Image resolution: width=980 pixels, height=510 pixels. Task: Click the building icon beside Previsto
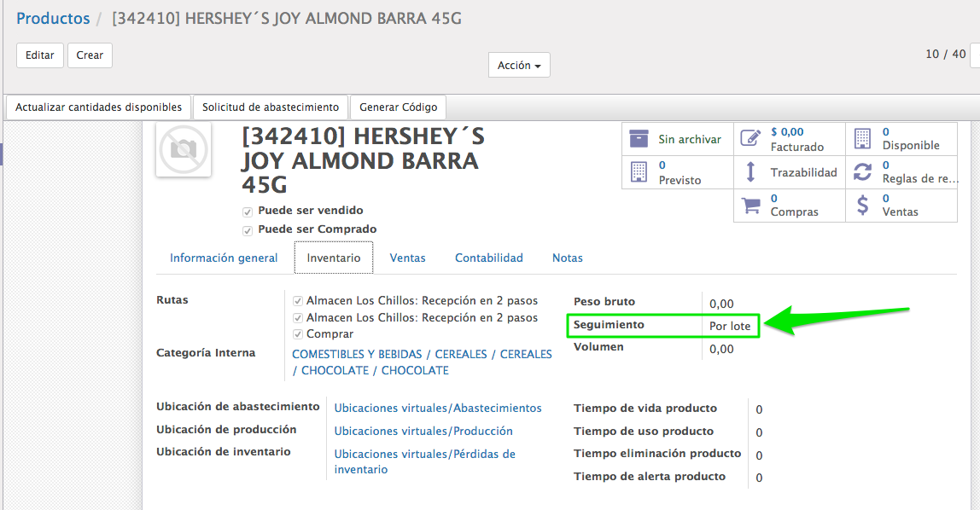point(639,171)
